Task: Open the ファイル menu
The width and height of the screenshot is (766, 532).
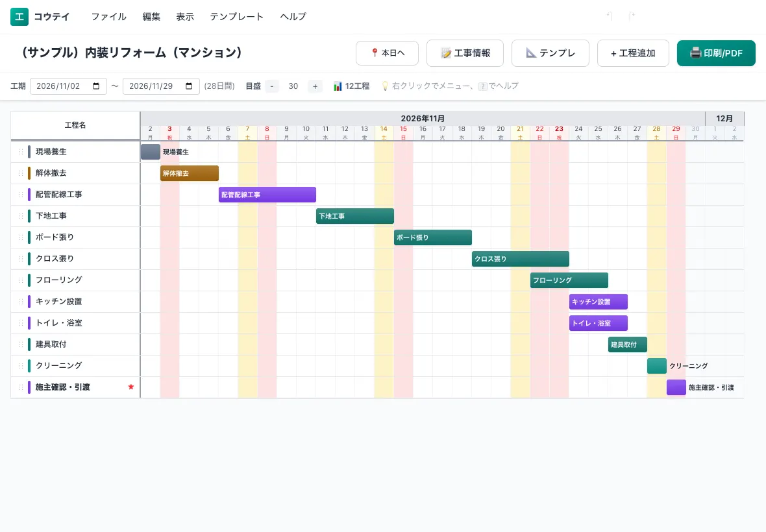Action: (x=108, y=17)
